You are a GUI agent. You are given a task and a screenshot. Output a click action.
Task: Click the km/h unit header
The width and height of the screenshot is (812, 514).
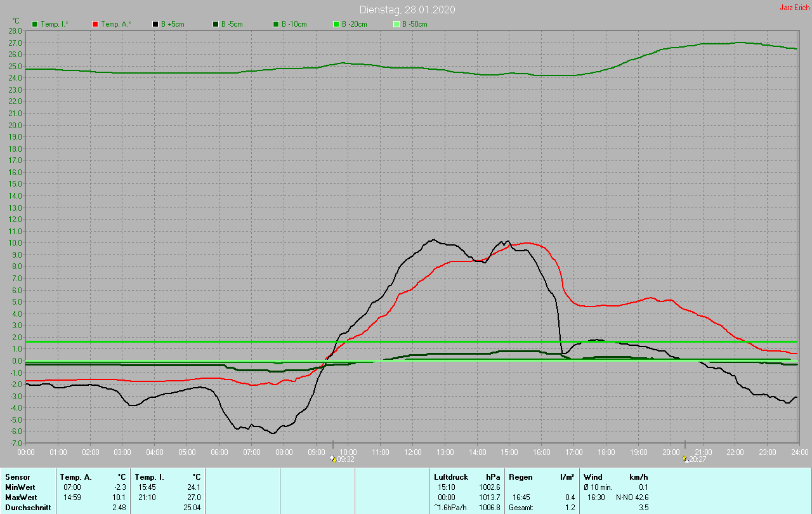pyautogui.click(x=639, y=477)
